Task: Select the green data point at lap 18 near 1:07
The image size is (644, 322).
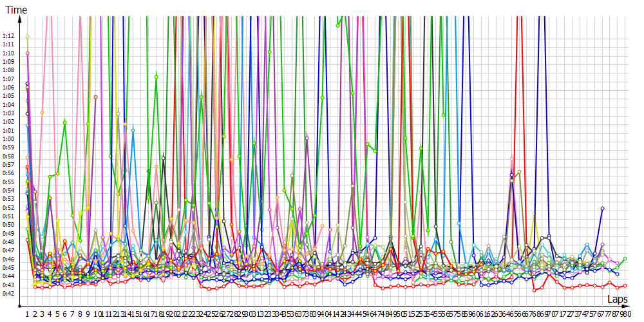Action: click(156, 77)
